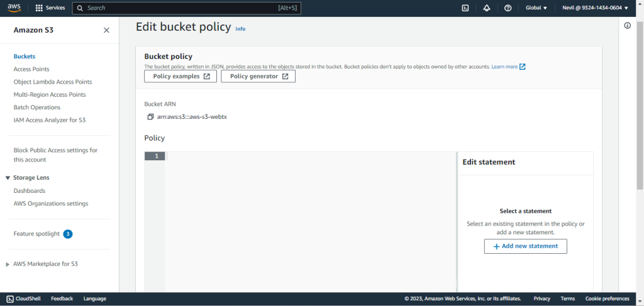Open Cookie preferences

click(607, 298)
